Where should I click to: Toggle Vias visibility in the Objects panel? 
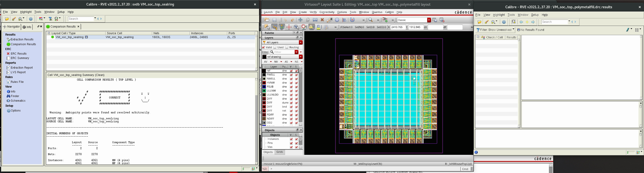pyautogui.click(x=291, y=147)
